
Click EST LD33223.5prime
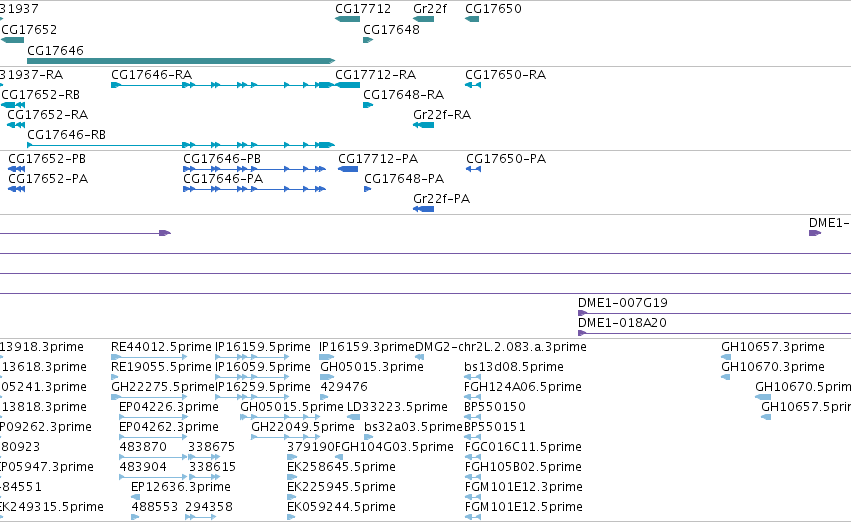(x=353, y=417)
